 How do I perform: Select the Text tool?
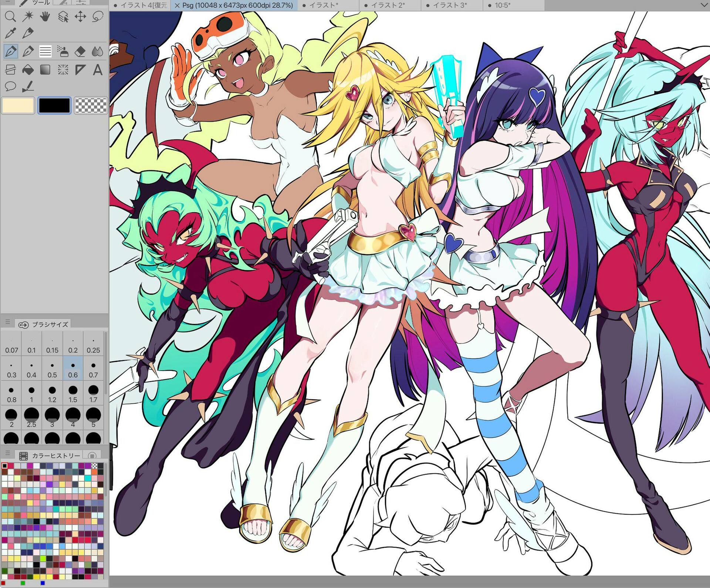tap(98, 70)
